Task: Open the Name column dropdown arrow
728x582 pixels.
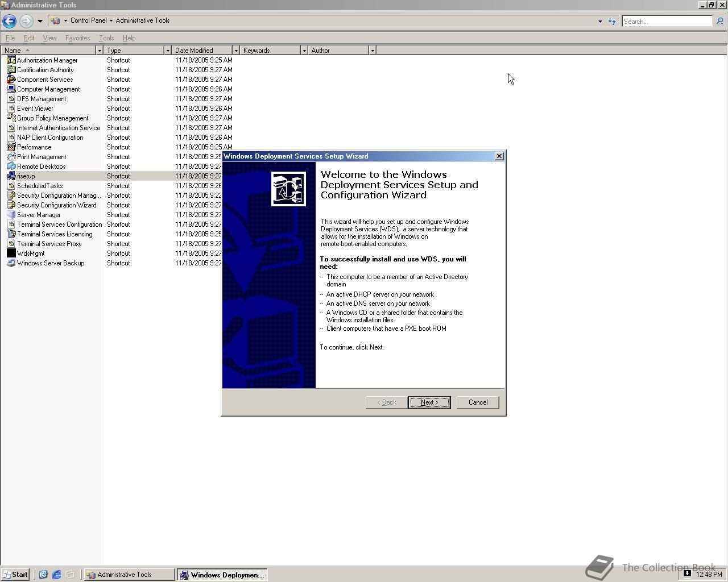Action: [100, 51]
